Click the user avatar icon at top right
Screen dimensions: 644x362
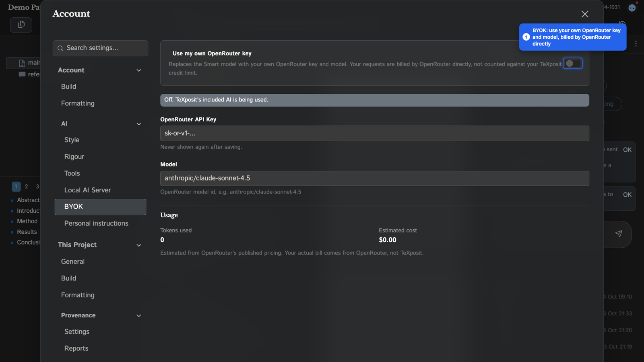coord(632,8)
